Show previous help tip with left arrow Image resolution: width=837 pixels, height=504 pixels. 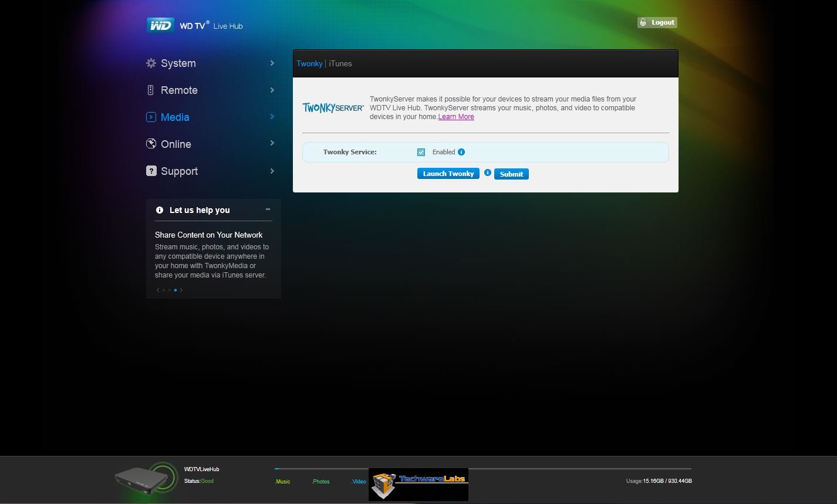pos(158,290)
